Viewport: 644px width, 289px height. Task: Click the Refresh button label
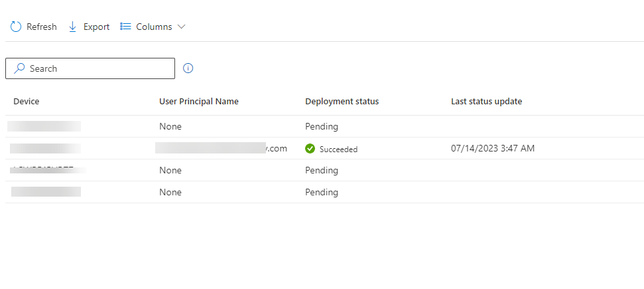point(42,27)
